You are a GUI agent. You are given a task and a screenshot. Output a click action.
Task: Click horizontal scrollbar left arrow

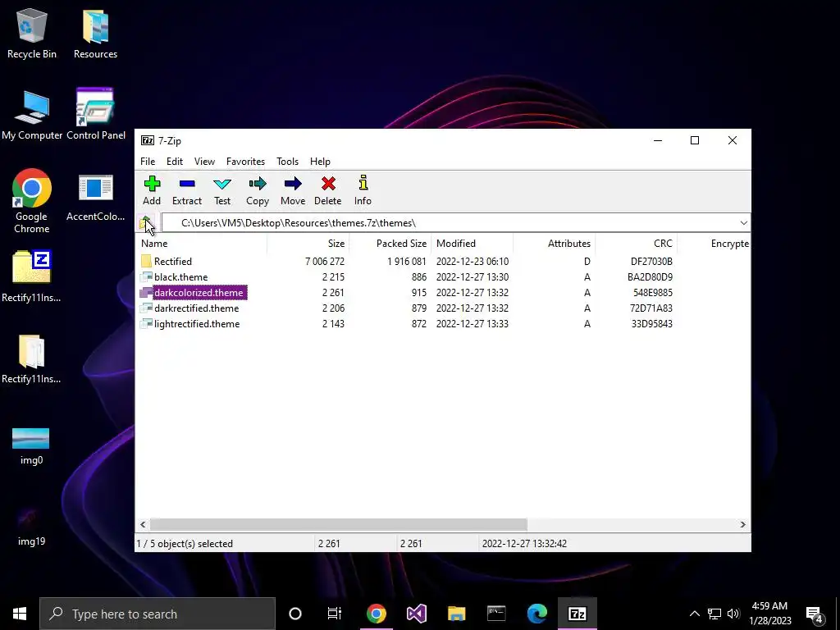point(143,524)
